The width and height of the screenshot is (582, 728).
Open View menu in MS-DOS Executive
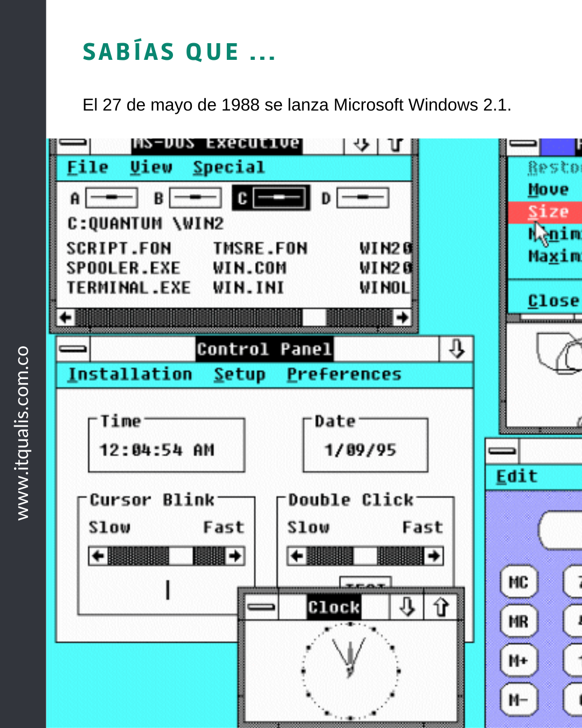point(151,168)
